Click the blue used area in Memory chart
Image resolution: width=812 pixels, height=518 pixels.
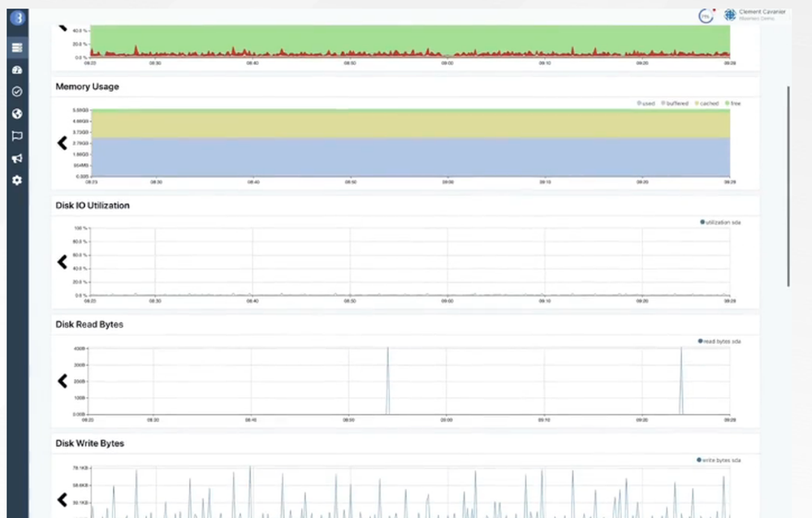[411, 157]
